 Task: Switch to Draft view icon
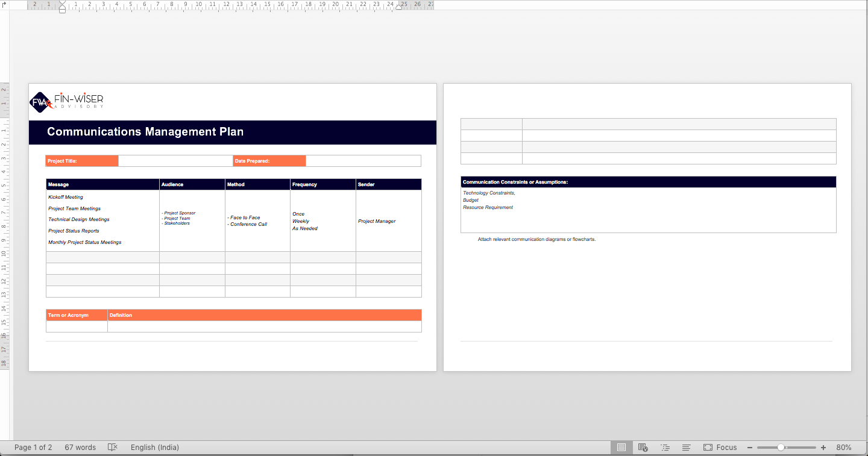pos(686,448)
